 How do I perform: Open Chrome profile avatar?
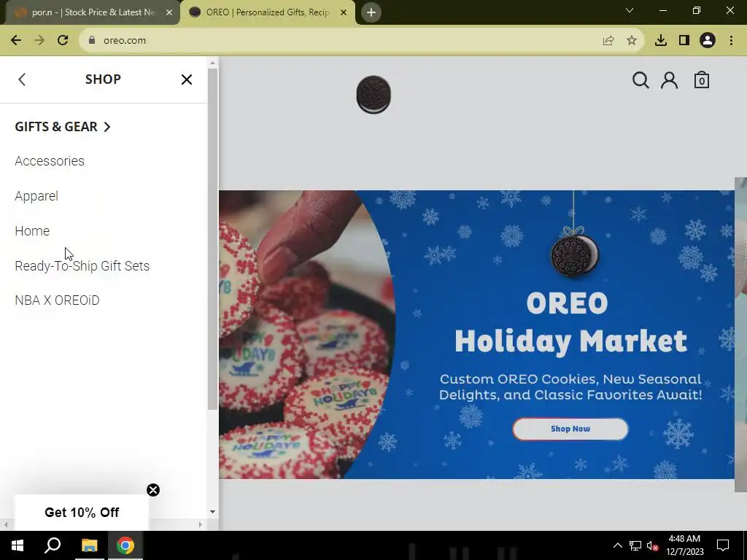point(708,41)
